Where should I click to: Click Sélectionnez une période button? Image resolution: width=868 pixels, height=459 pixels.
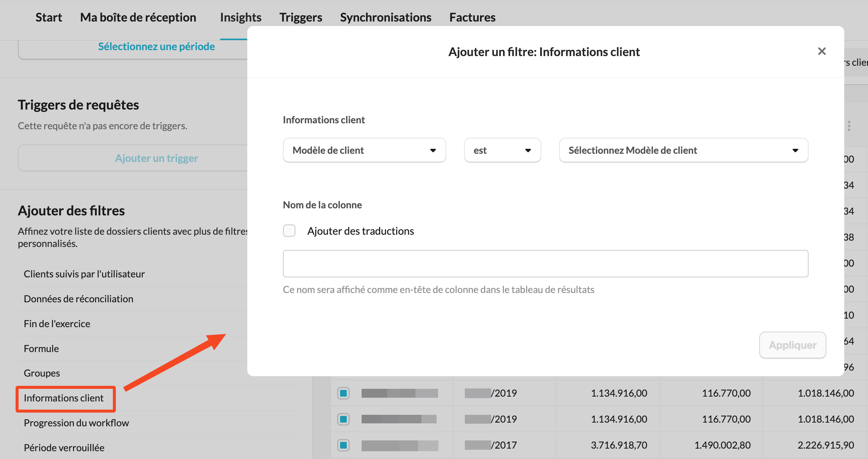pos(156,47)
